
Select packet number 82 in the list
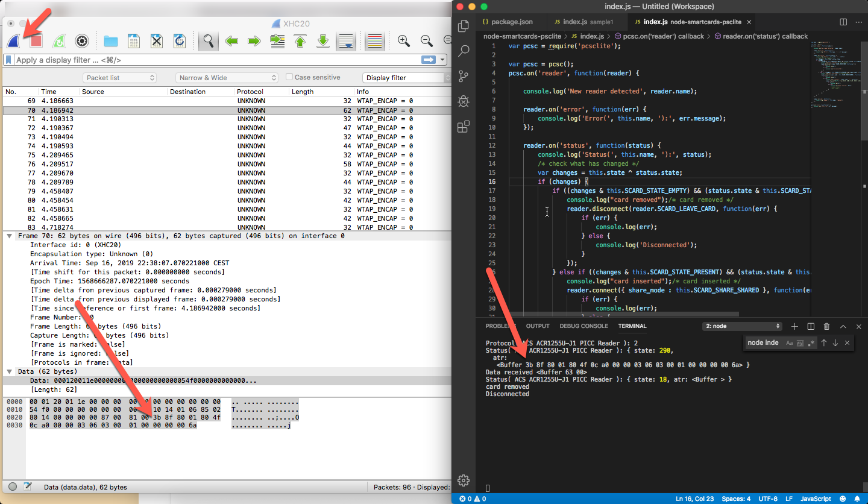[x=227, y=218]
